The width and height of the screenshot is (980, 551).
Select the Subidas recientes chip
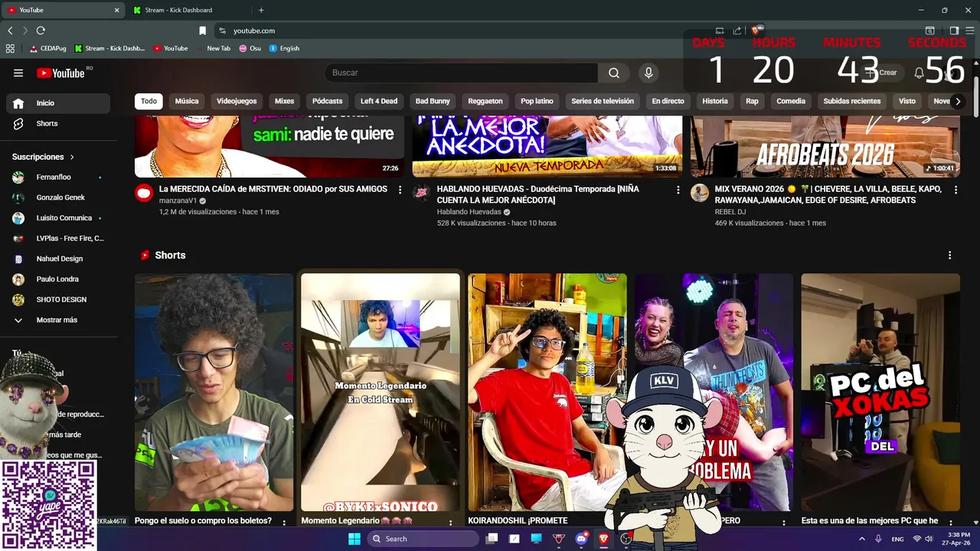click(852, 101)
